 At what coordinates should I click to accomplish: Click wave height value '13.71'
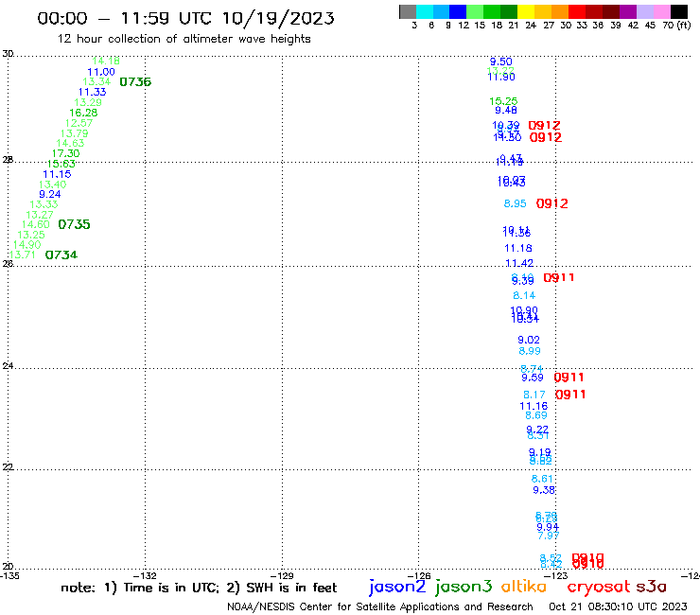tap(22, 255)
